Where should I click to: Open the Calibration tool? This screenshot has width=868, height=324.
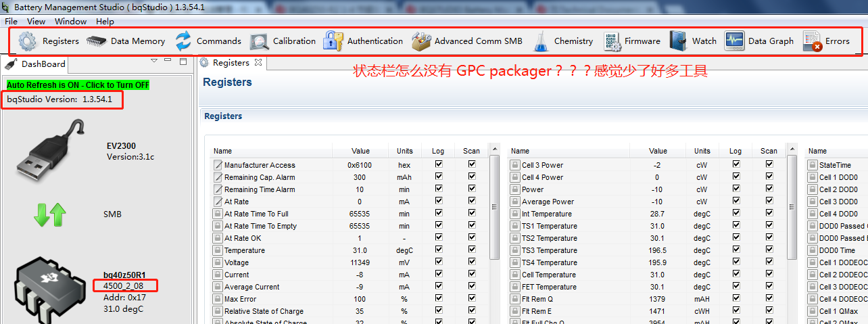283,41
